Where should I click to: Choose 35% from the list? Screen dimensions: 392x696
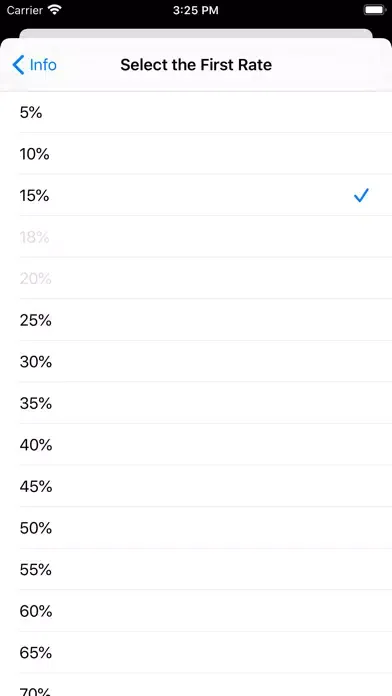[196, 403]
